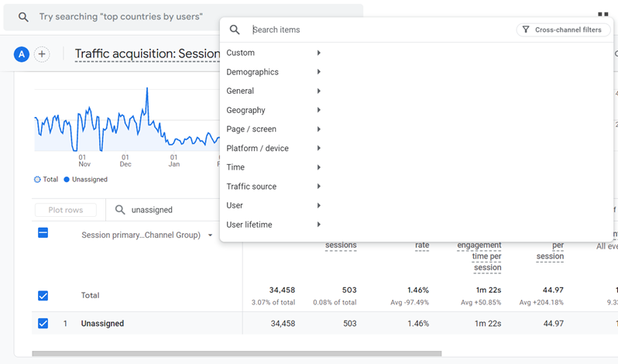Click the horizontal table scrollbar
This screenshot has width=618, height=364.
236,353
